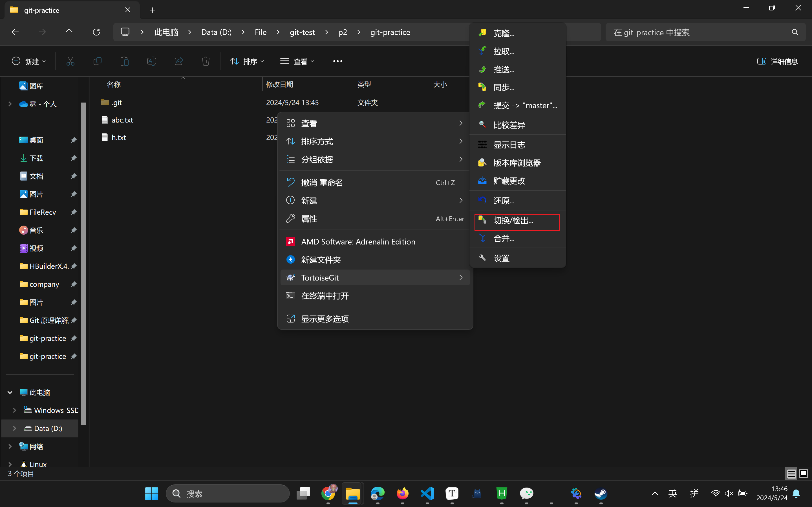Click the Sync icon in submenu
Viewport: 812px width, 507px height.
[x=482, y=87]
